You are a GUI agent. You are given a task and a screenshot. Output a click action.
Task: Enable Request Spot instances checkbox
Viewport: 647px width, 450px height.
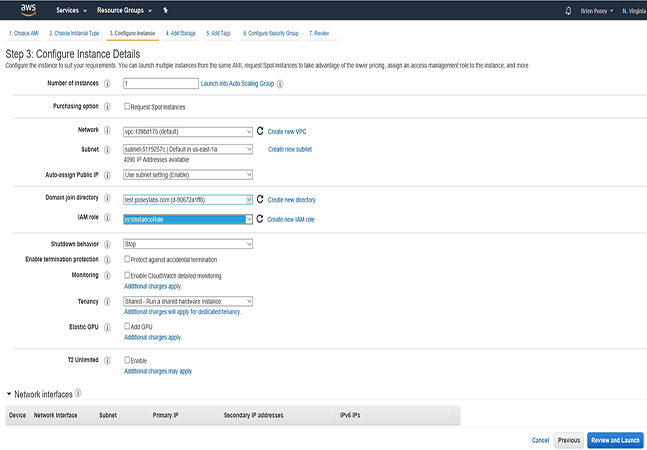click(127, 106)
